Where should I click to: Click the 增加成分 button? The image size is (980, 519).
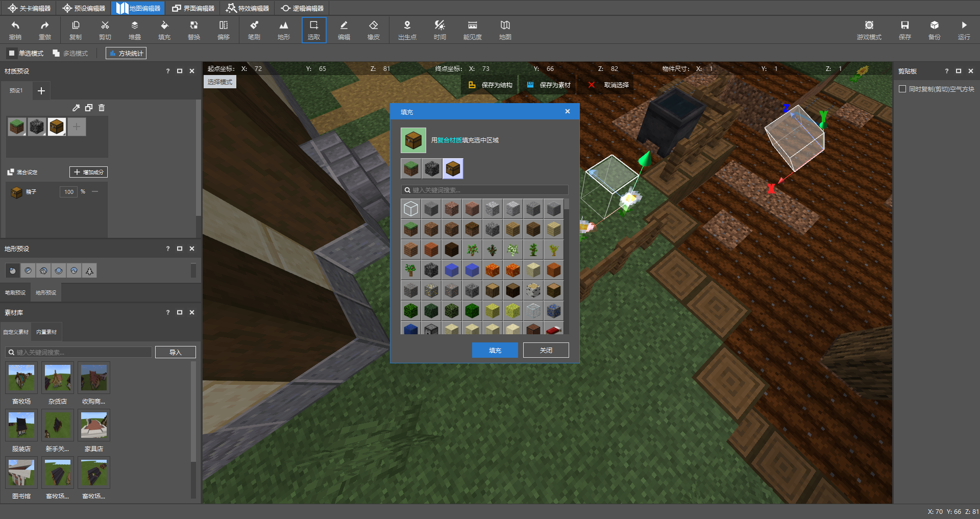88,172
